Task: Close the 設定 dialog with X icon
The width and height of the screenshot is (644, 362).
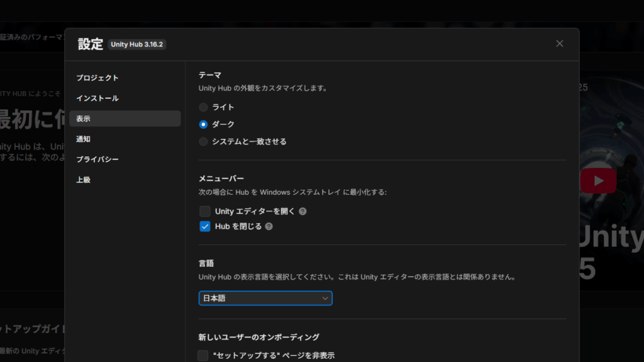Action: 559,43
